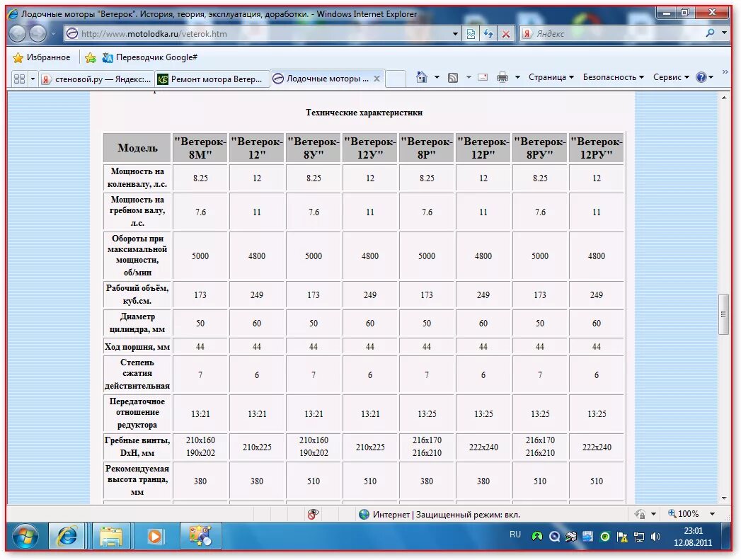This screenshot has width=741, height=560.
Task: Click the Технические характеристики heading
Action: click(364, 113)
